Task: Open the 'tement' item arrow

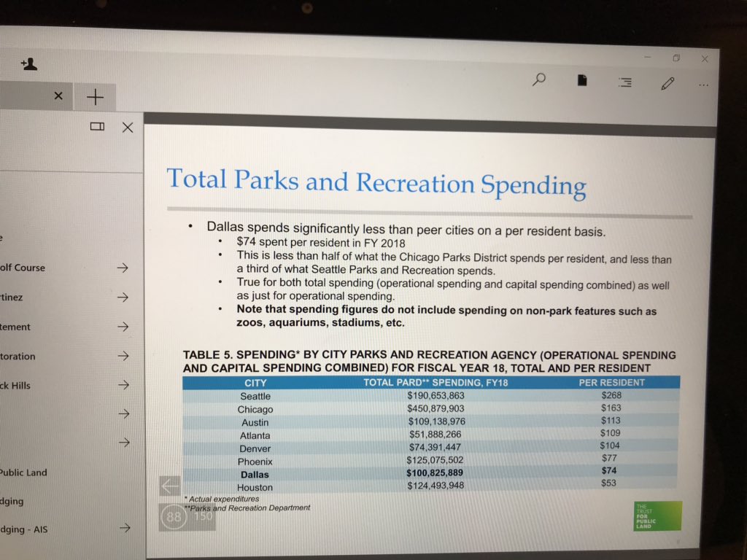Action: (x=123, y=326)
